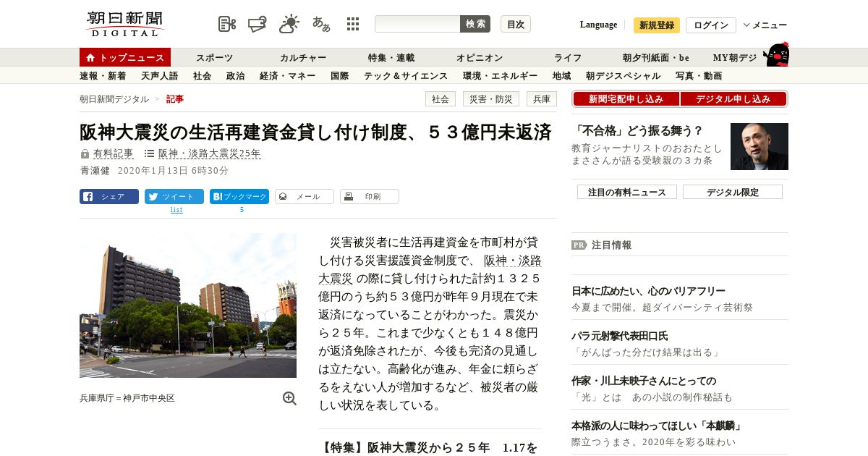The width and height of the screenshot is (868, 456).
Task: Enlarge photo with magnifier icon
Action: point(289,398)
